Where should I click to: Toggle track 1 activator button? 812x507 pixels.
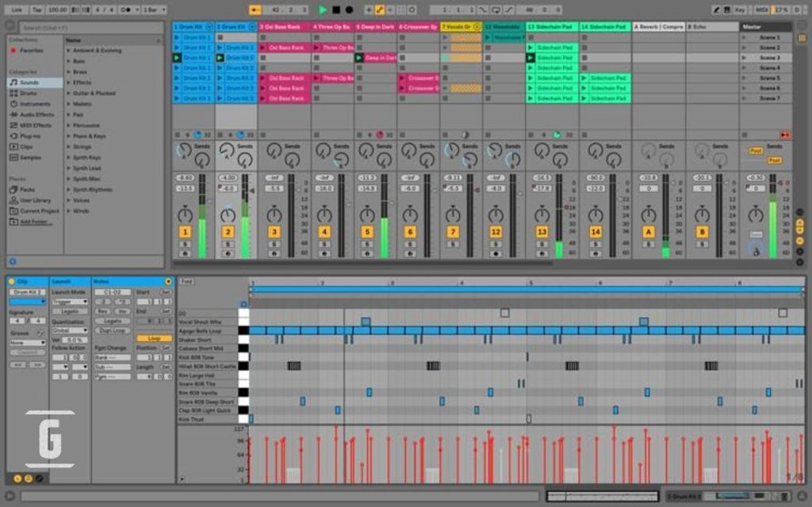pos(185,232)
